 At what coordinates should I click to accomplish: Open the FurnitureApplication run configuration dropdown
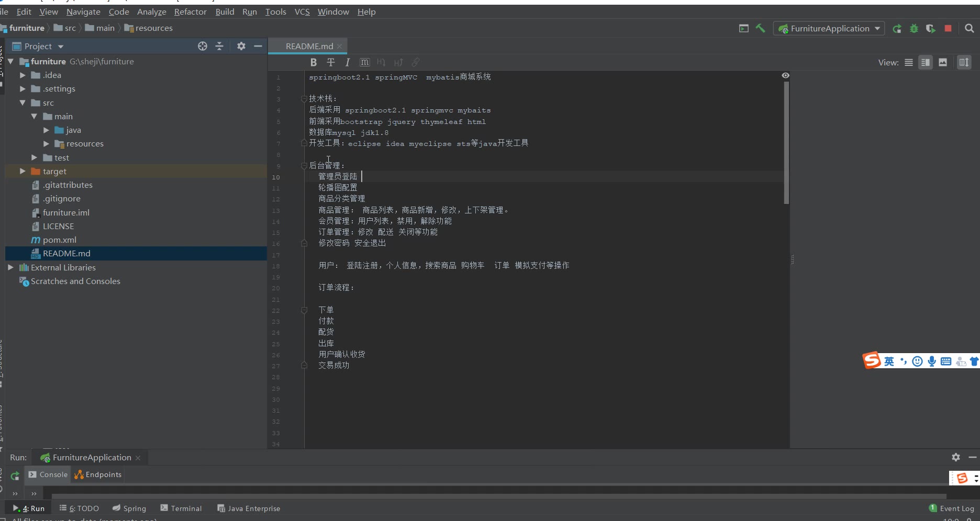829,28
